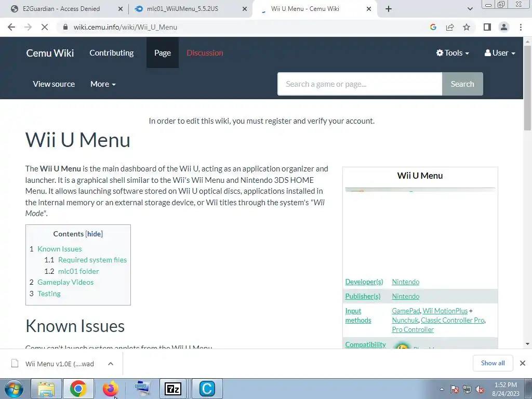The image size is (532, 399).
Task: Open 7-Zip from the taskbar
Action: coord(173,389)
